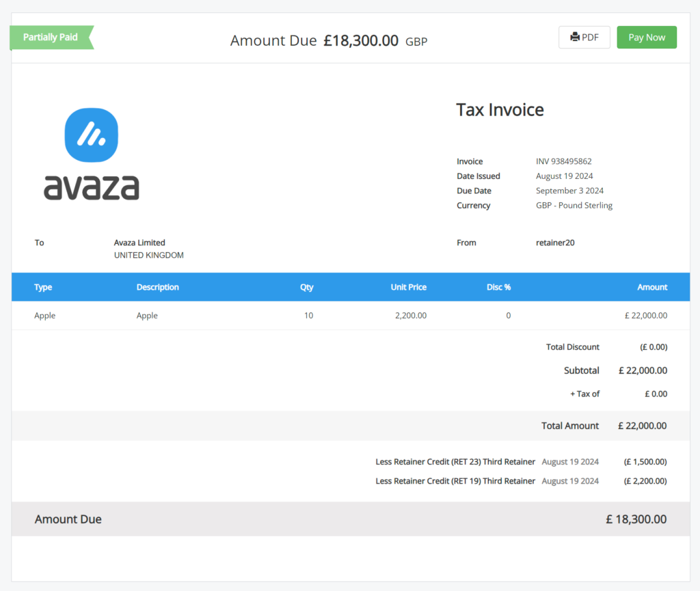
Task: Click the Avaza blue logo icon
Action: click(92, 135)
